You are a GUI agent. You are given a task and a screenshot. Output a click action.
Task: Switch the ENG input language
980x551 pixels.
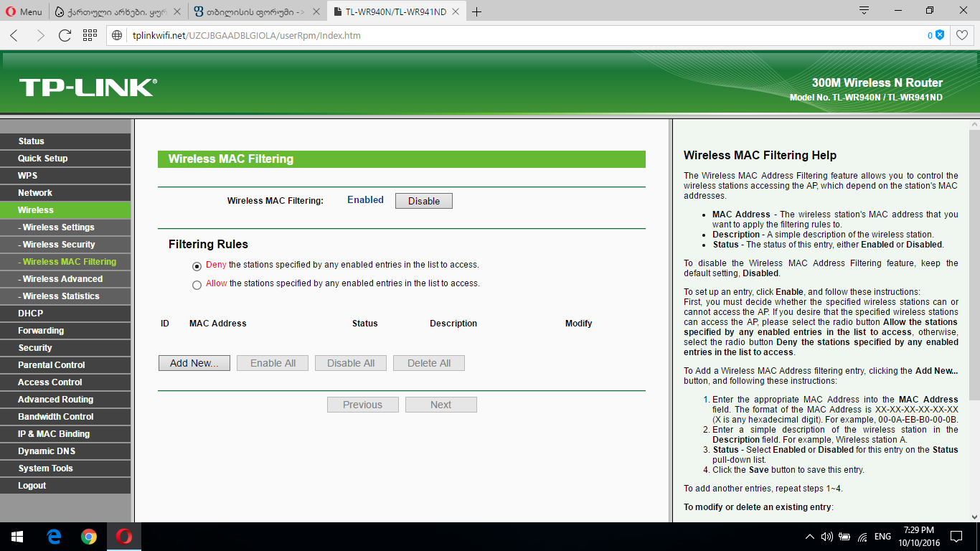tap(883, 537)
